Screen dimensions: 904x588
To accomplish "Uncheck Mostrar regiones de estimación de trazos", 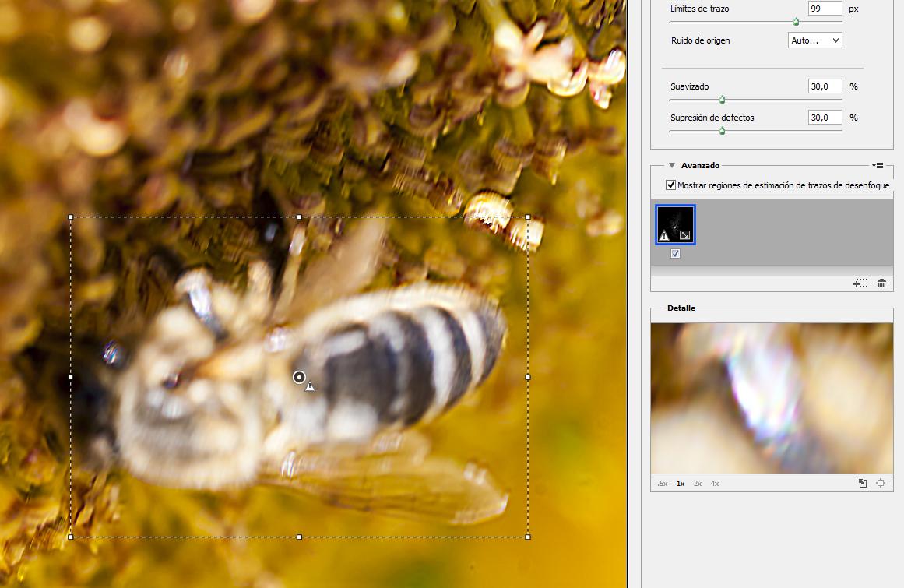I will pyautogui.click(x=670, y=185).
